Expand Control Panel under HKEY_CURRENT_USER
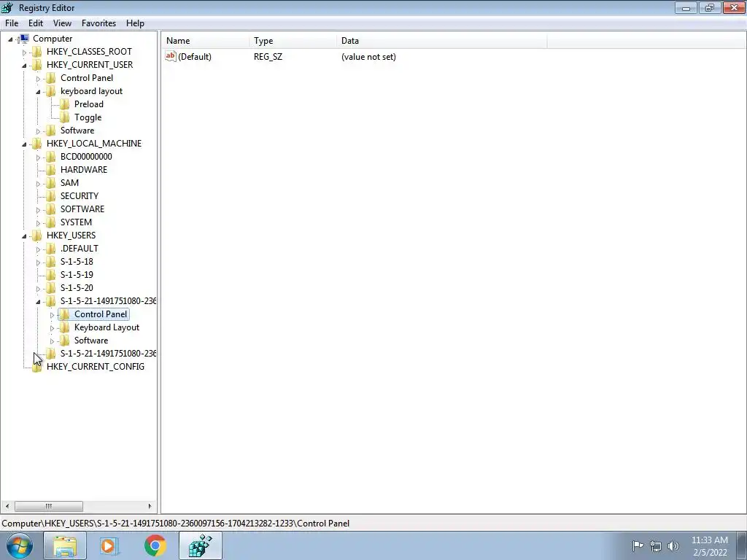 [x=38, y=79]
